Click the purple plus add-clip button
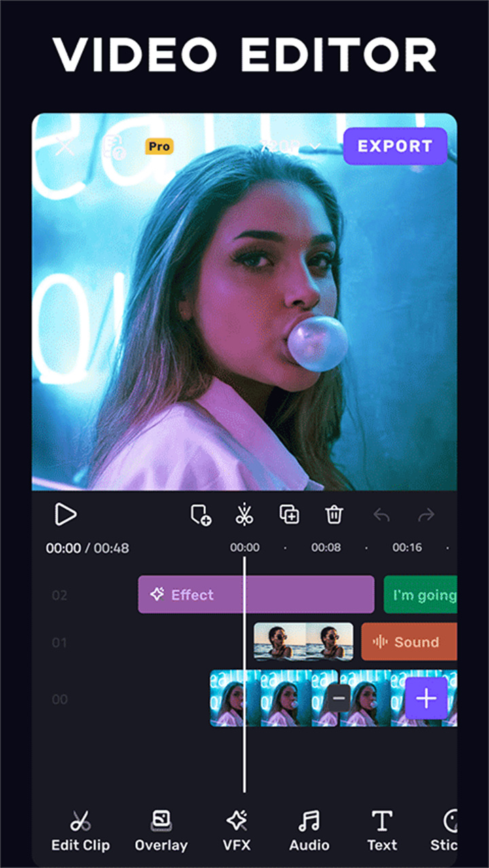The image size is (489, 868). click(x=426, y=698)
